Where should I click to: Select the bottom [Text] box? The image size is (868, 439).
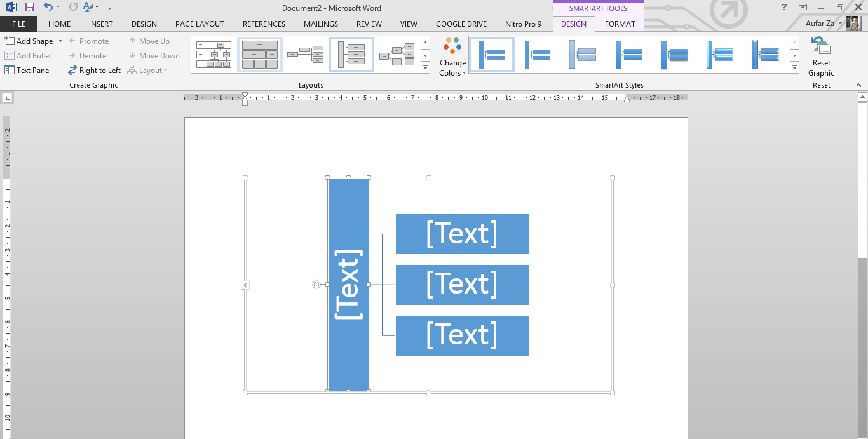click(462, 335)
